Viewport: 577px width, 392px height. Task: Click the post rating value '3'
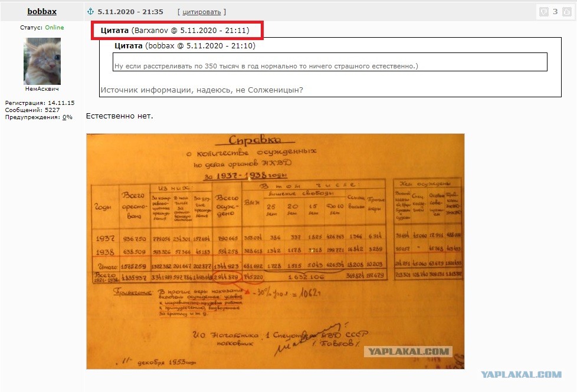[x=555, y=11]
